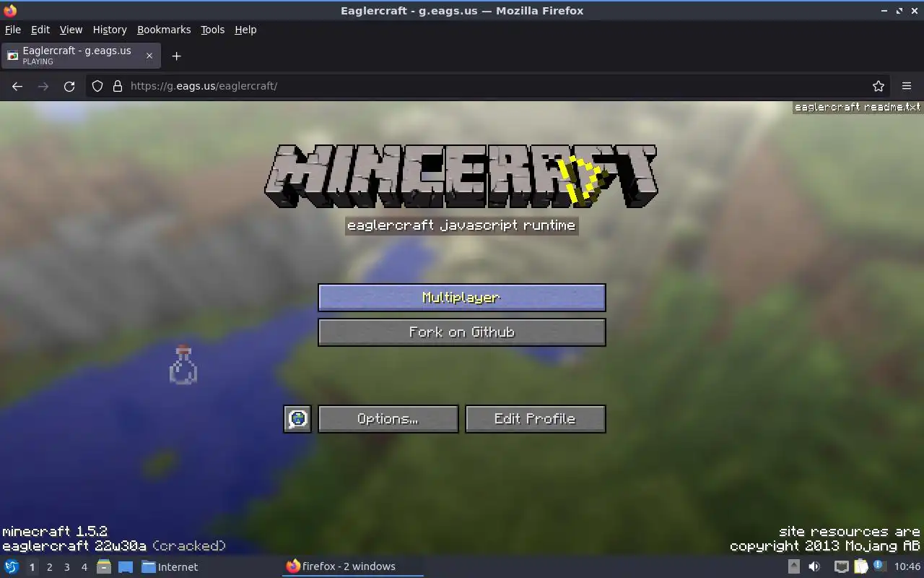Close the Eaglercraft browser tab
The image size is (924, 578).
tap(149, 56)
